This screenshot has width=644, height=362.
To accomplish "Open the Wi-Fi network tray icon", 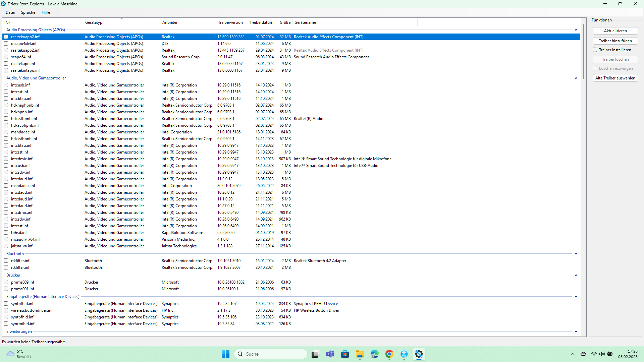I will tap(594, 354).
